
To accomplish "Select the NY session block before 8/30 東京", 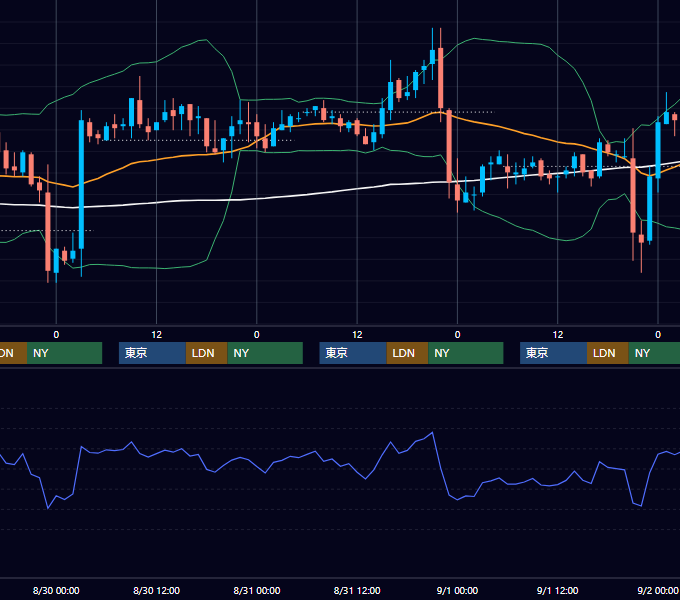I will pyautogui.click(x=64, y=353).
